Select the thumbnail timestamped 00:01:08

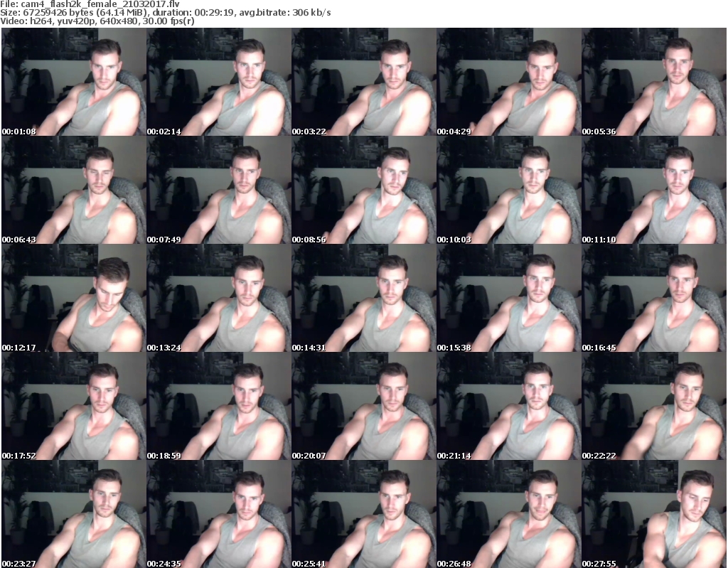tap(74, 82)
